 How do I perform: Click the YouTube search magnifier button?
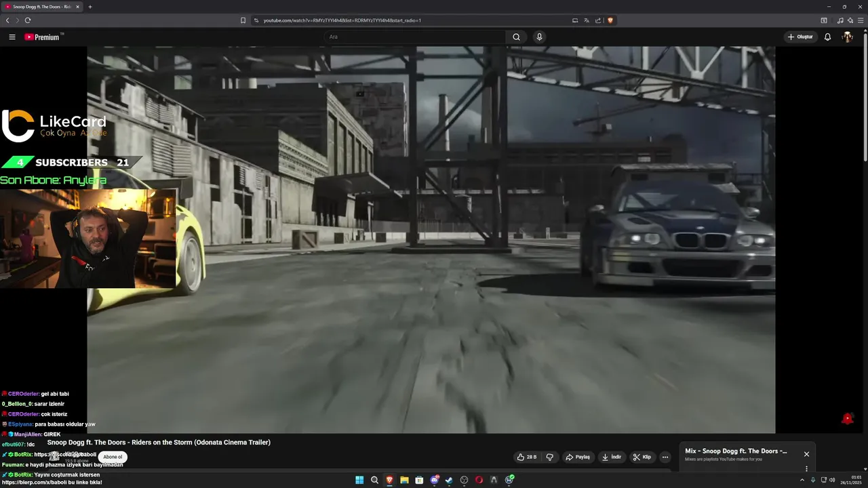pos(516,37)
